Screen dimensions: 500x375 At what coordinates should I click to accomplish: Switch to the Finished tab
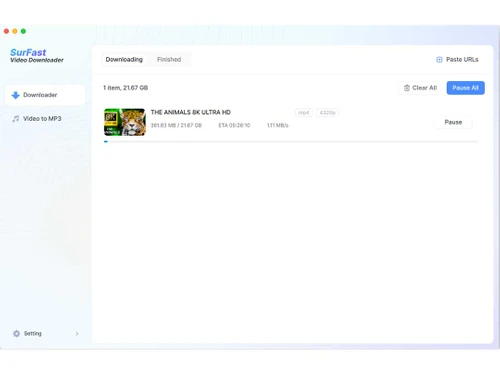(x=169, y=59)
